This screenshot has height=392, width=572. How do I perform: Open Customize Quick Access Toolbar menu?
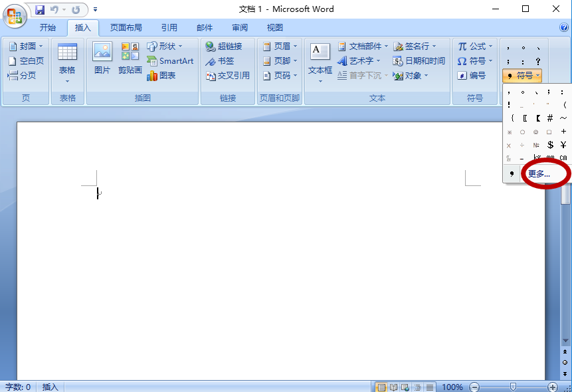pos(95,9)
